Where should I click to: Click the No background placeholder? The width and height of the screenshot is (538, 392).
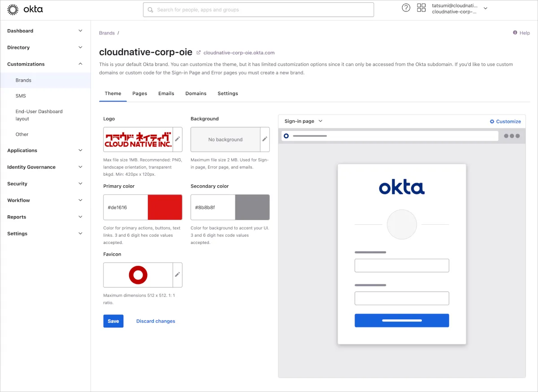click(x=226, y=139)
